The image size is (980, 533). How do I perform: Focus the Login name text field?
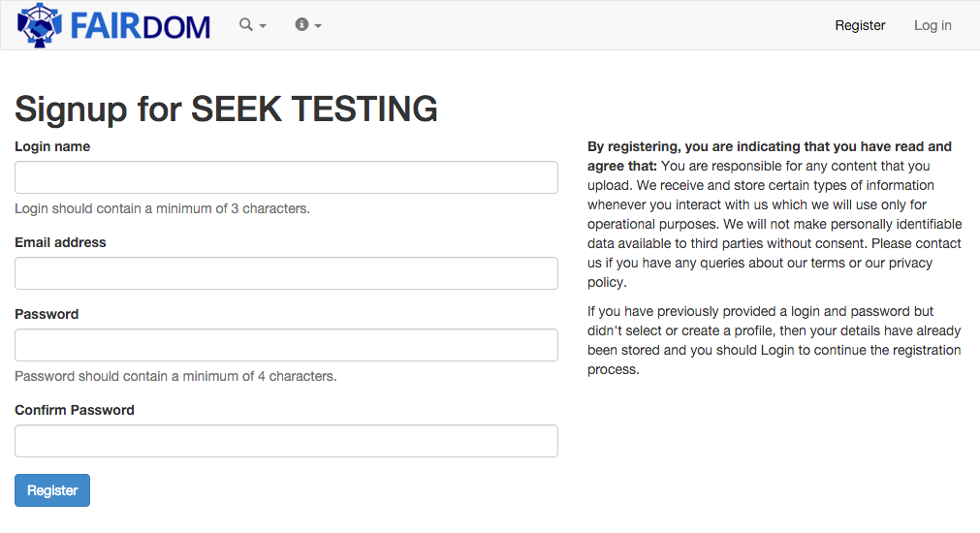[x=286, y=177]
